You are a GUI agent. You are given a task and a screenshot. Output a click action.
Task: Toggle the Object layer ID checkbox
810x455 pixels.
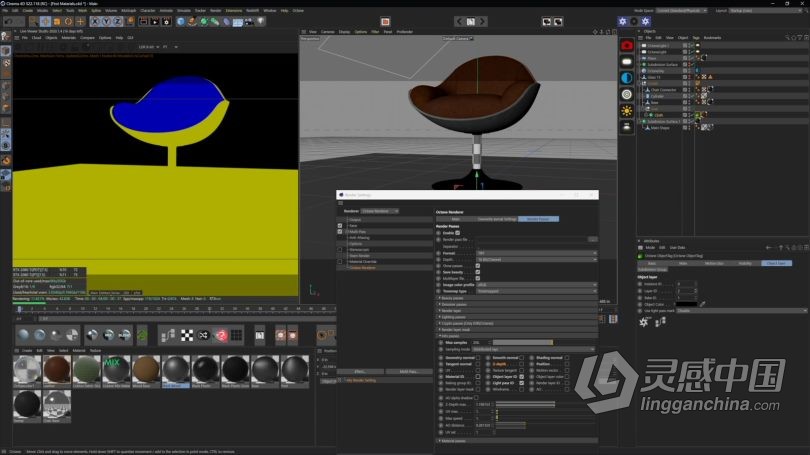pyautogui.click(x=522, y=376)
